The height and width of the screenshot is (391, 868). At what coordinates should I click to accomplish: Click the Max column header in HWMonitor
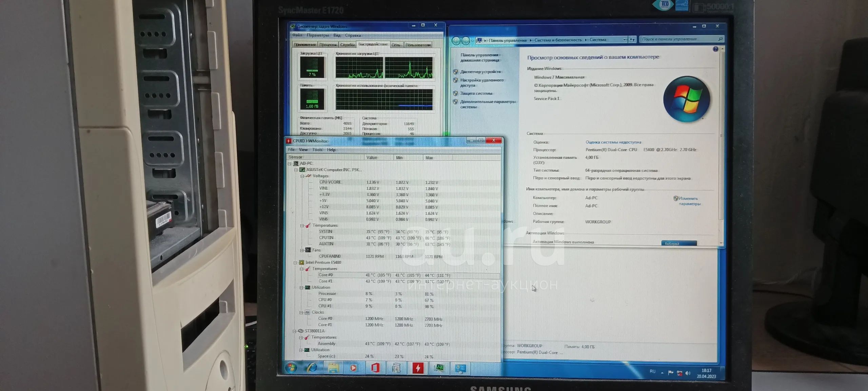438,158
